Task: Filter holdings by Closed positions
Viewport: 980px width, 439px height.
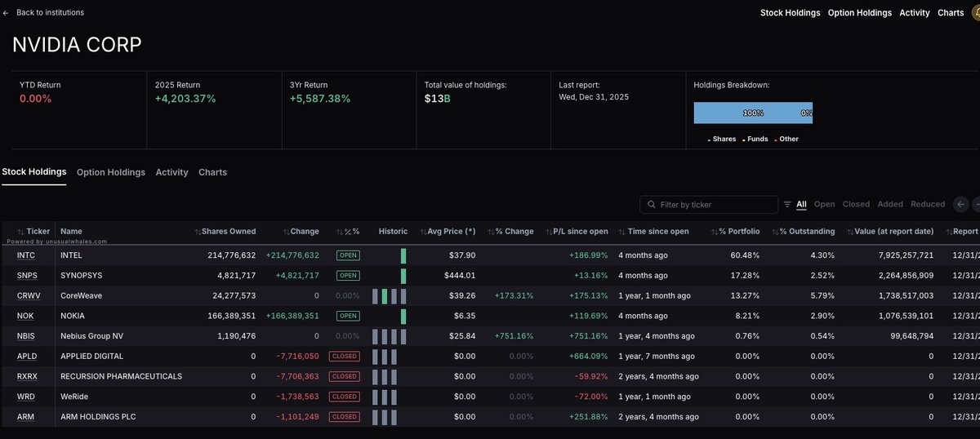Action: [856, 205]
